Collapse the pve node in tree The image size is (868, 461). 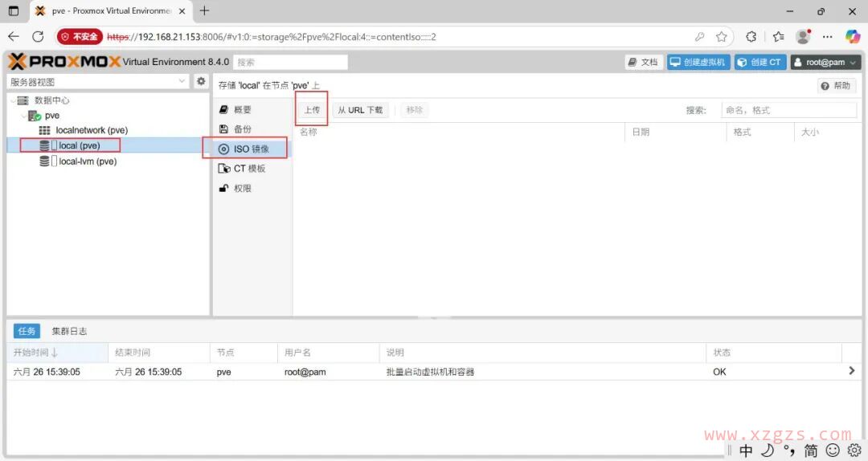pos(23,116)
